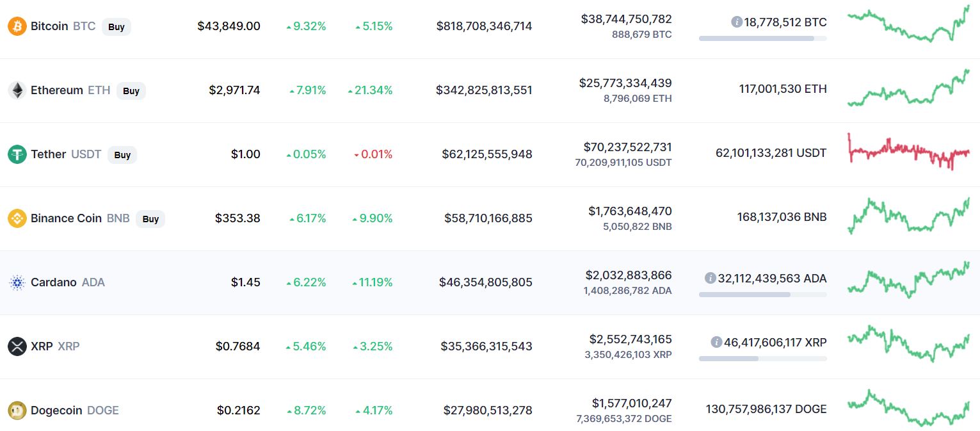Click the Binance Coin logo icon
This screenshot has height=431, width=980.
(17, 218)
